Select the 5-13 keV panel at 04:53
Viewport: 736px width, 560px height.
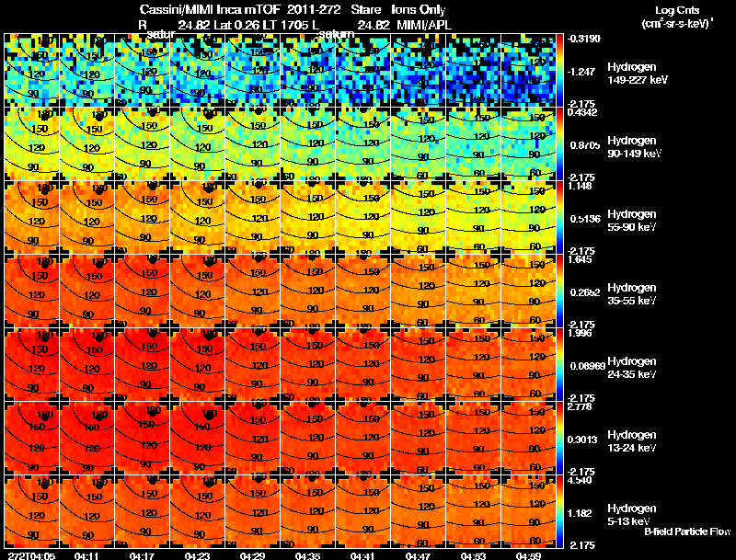coord(474,511)
